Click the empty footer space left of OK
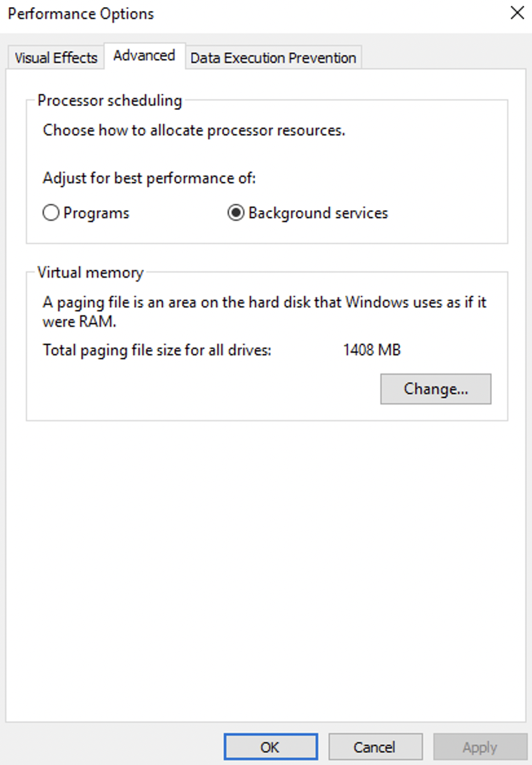Viewport: 532px width, 765px height. (110, 748)
